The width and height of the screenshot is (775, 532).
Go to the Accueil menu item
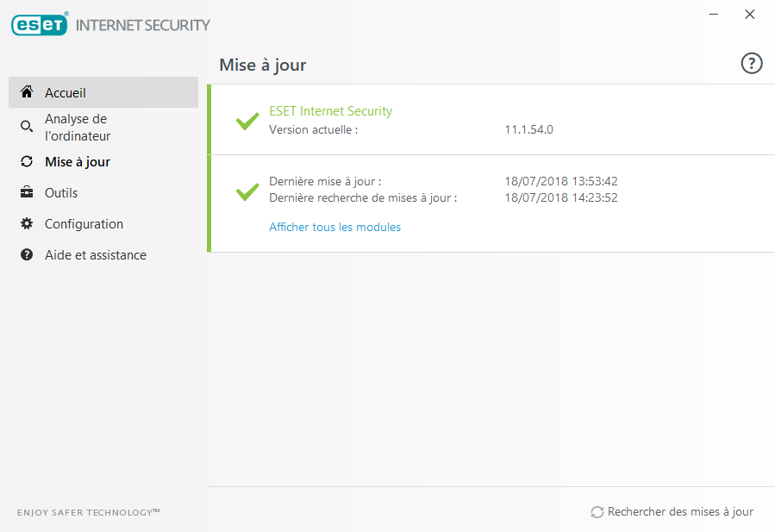(x=66, y=93)
